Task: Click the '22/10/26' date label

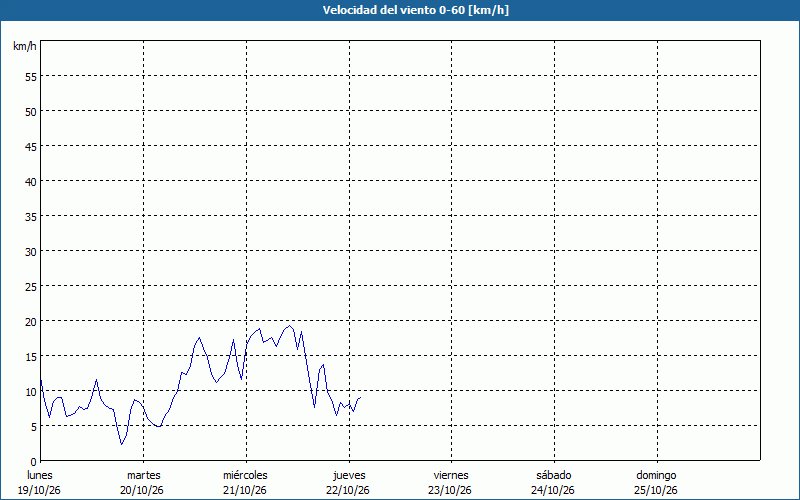Action: coord(348,490)
